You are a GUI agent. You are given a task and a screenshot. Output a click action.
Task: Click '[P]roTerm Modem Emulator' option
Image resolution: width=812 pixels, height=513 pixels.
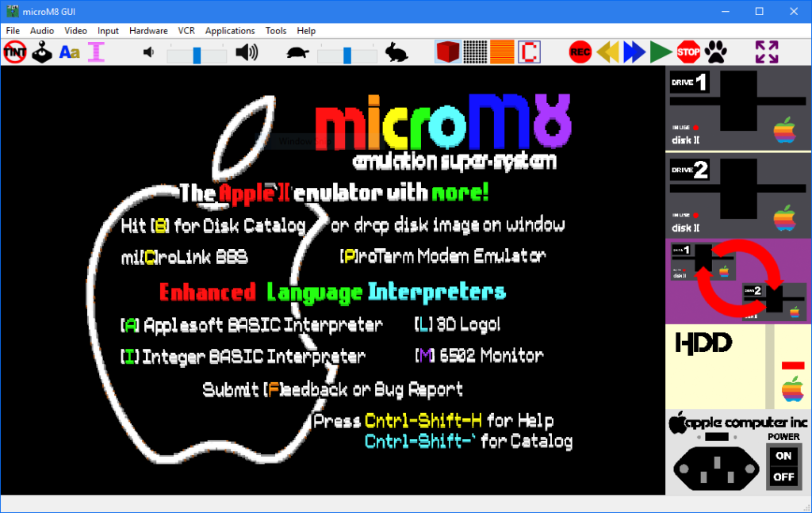point(442,256)
